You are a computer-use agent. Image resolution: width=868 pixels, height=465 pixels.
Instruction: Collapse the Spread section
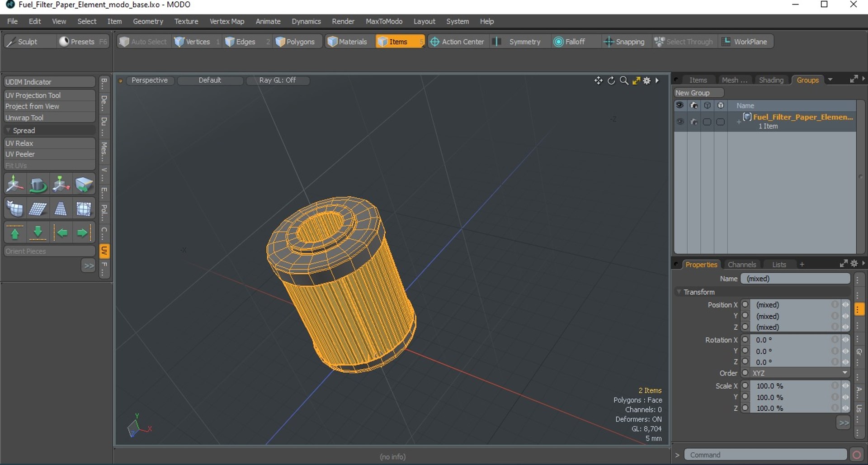pos(8,130)
